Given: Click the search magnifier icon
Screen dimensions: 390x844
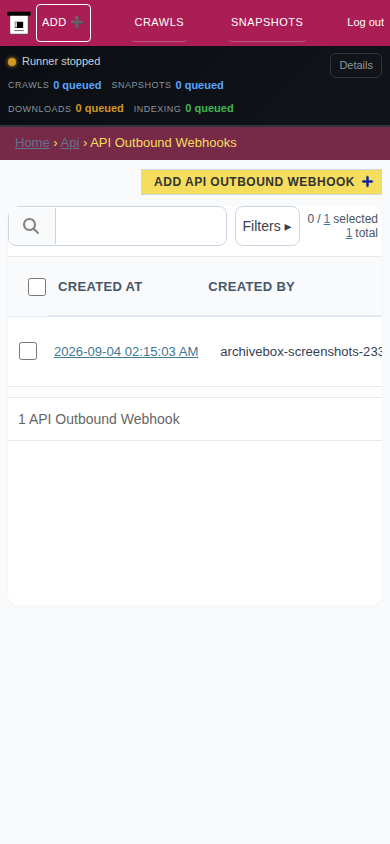Looking at the screenshot, I should coord(31,226).
